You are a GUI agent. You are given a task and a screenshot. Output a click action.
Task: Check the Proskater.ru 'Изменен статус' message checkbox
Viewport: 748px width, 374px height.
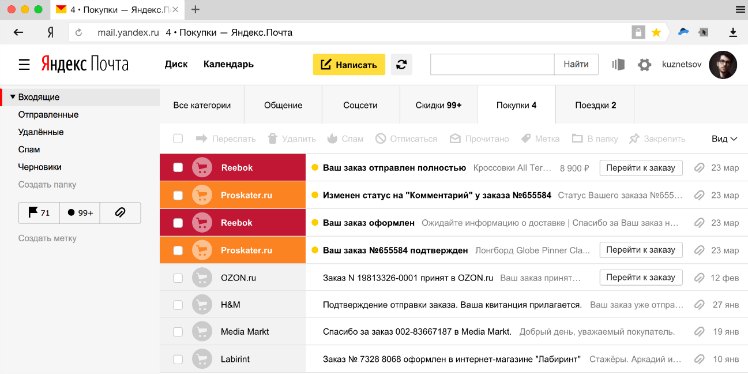click(178, 195)
